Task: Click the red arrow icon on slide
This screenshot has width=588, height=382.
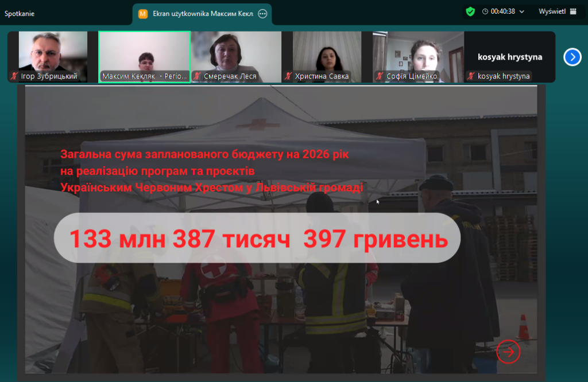Action: pyautogui.click(x=508, y=352)
